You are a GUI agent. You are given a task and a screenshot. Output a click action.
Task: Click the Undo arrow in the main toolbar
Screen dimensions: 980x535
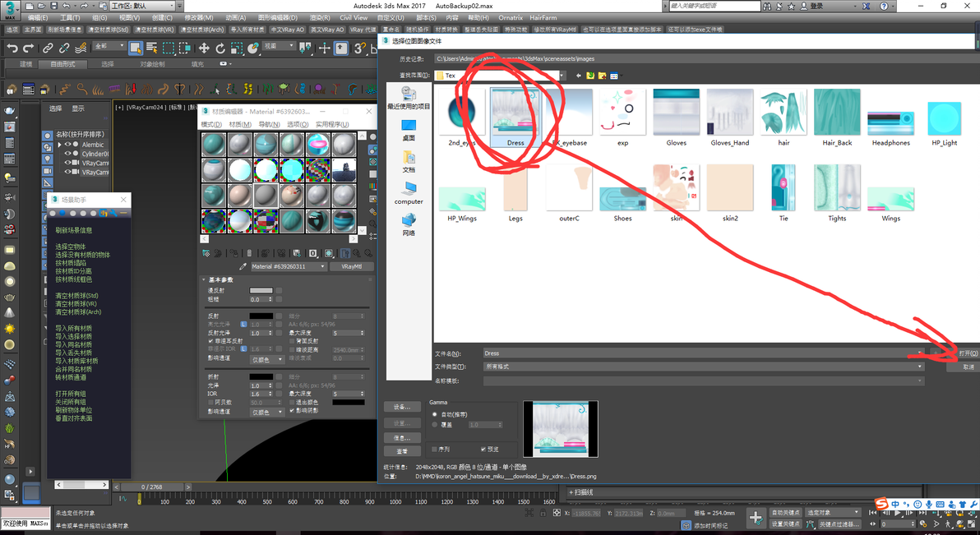[12, 48]
